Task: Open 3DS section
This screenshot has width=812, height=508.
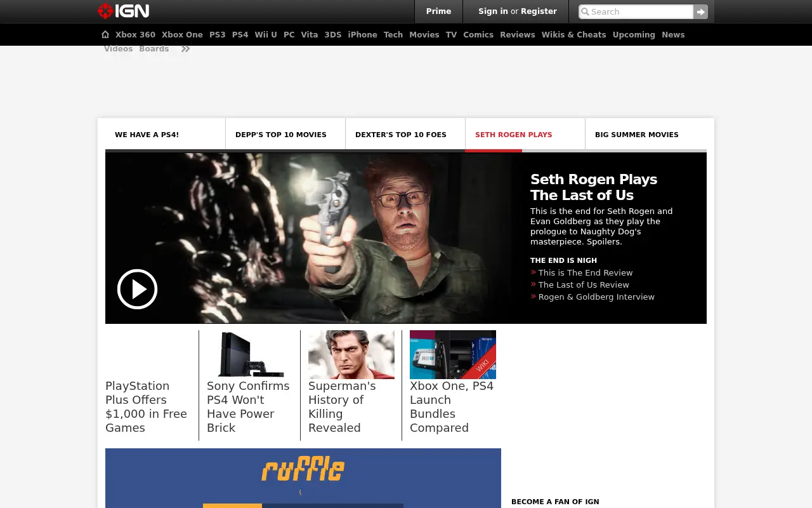Action: [x=333, y=35]
